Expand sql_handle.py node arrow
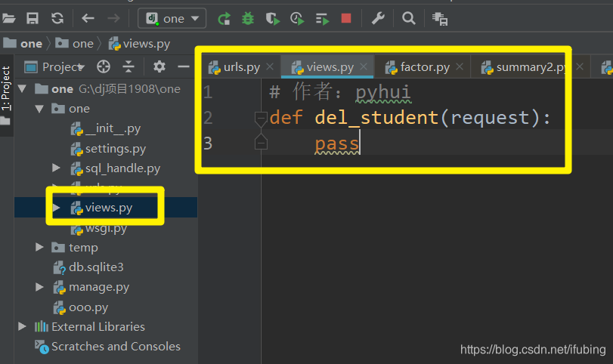The height and width of the screenshot is (364, 613). point(56,168)
